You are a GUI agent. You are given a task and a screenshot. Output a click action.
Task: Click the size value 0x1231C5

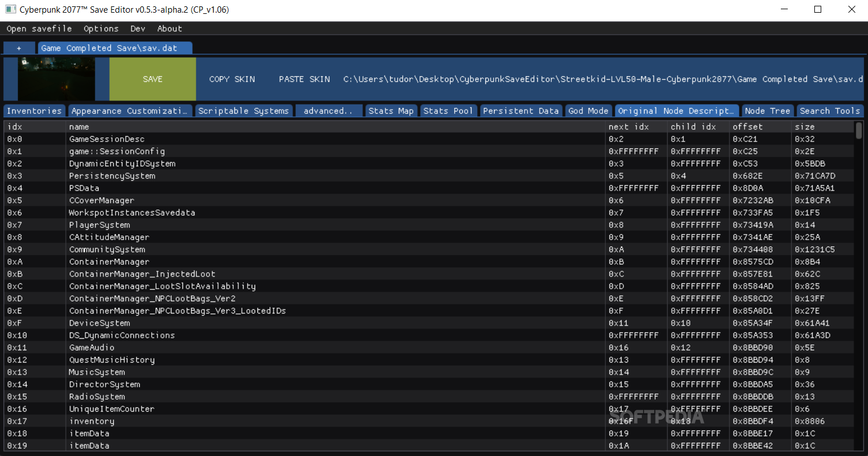point(815,249)
